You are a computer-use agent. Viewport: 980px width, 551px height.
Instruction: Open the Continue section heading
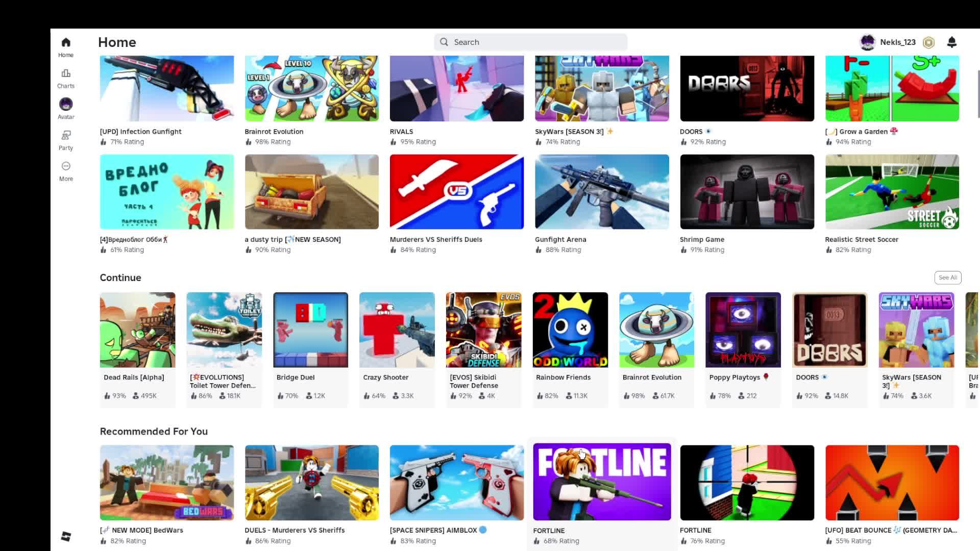point(120,278)
